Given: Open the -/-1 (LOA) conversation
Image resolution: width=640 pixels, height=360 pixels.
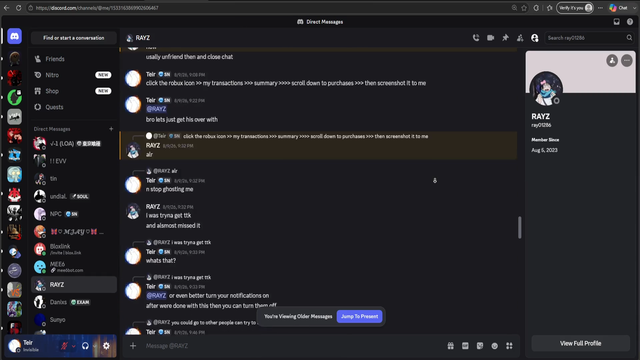Looking at the screenshot, I should [x=73, y=143].
